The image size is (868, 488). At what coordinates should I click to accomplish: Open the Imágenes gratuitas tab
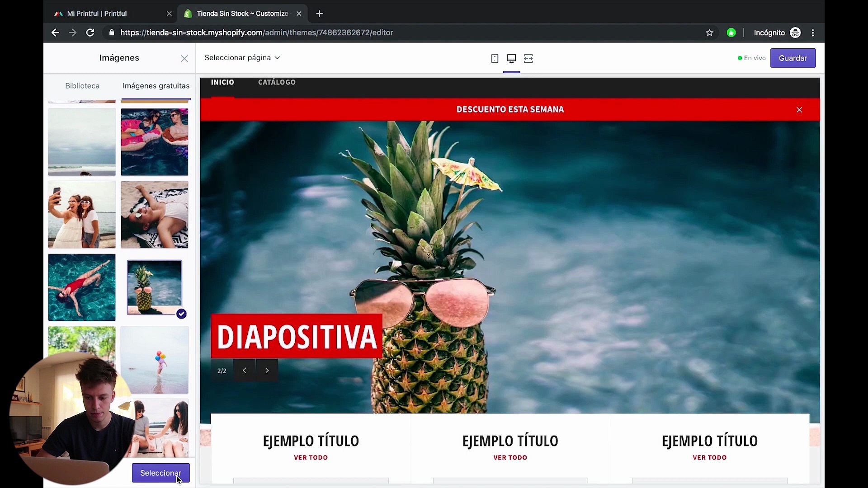tap(156, 86)
